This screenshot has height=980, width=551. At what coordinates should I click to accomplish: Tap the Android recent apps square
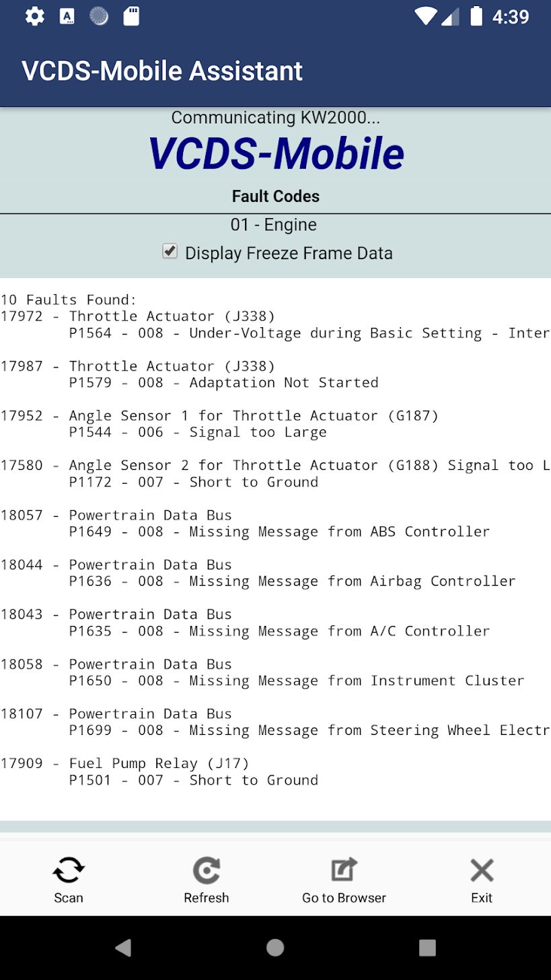pos(427,948)
